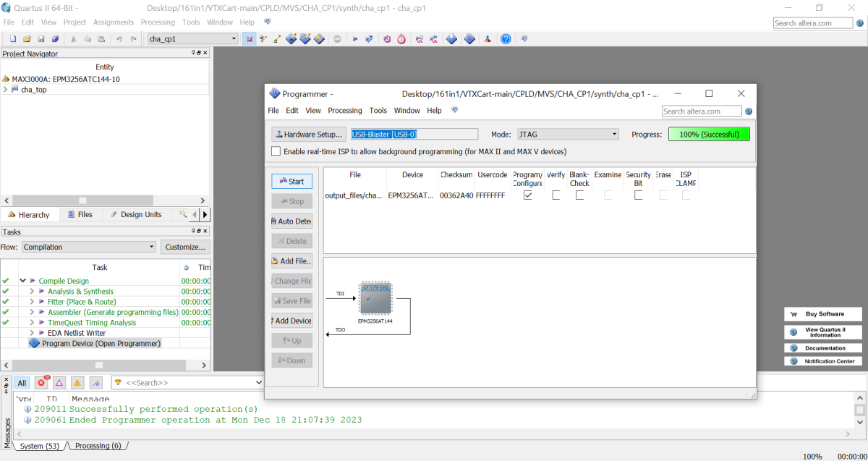
Task: Click the EPM3256AT144 Altera chip graphic
Action: [375, 299]
